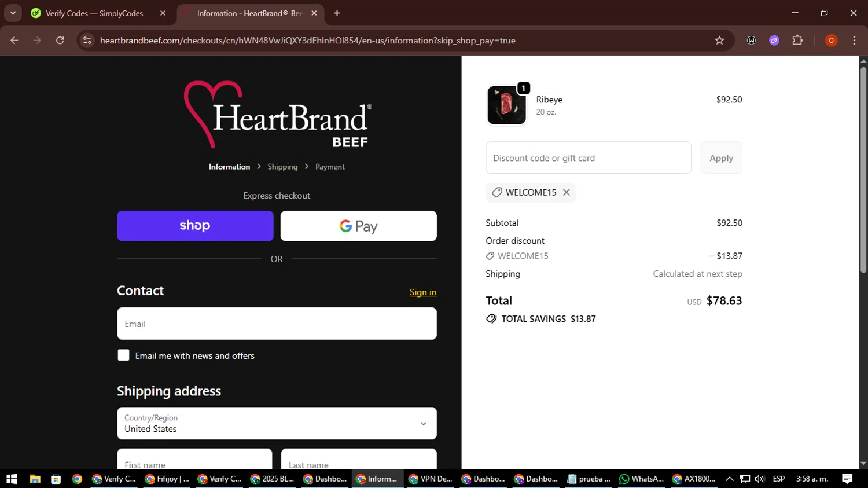Check out with Google Pay
Screen dimensions: 868x488
[359, 226]
